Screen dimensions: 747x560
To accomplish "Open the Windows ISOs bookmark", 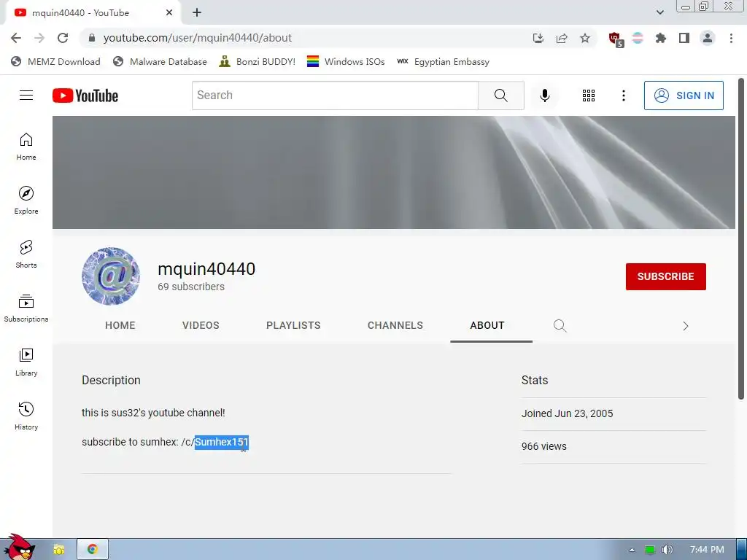I will click(x=346, y=62).
